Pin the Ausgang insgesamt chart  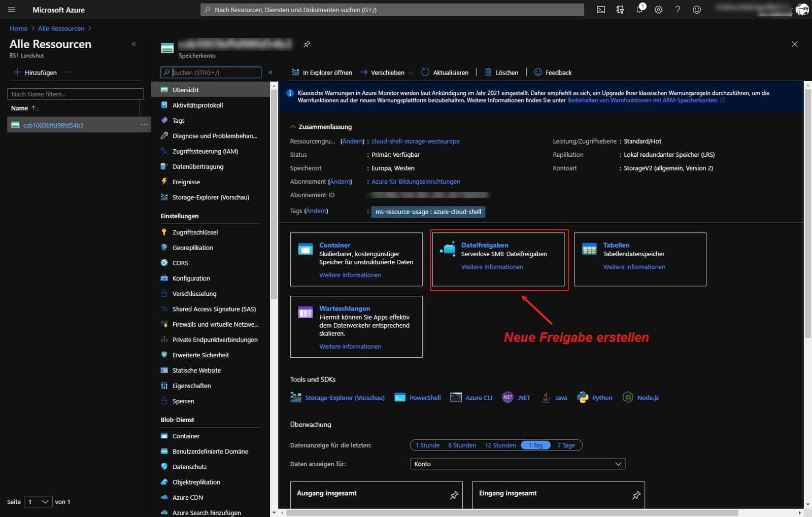(x=454, y=496)
